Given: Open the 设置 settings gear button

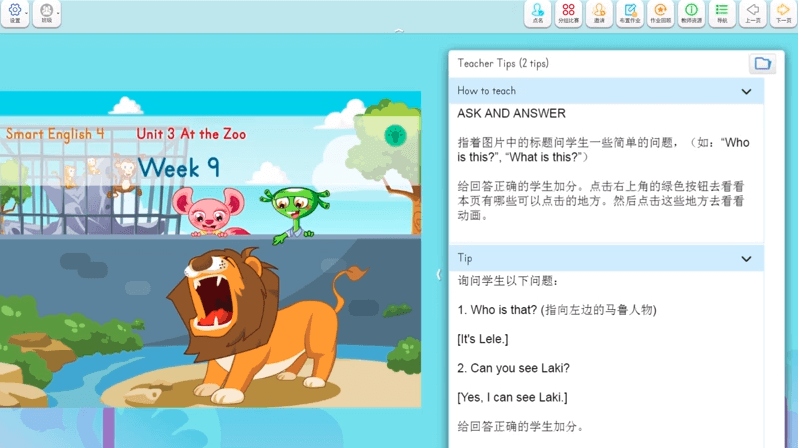Looking at the screenshot, I should (15, 13).
